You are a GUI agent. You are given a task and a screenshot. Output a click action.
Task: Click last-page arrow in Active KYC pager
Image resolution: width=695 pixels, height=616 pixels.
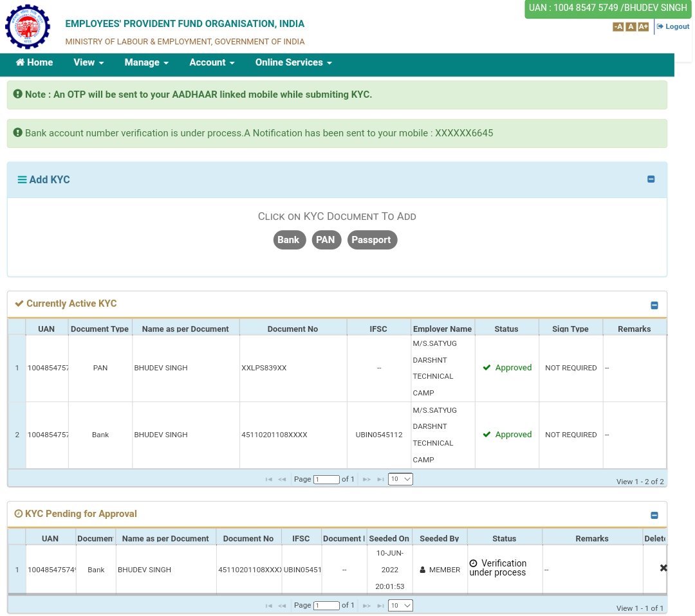point(380,480)
